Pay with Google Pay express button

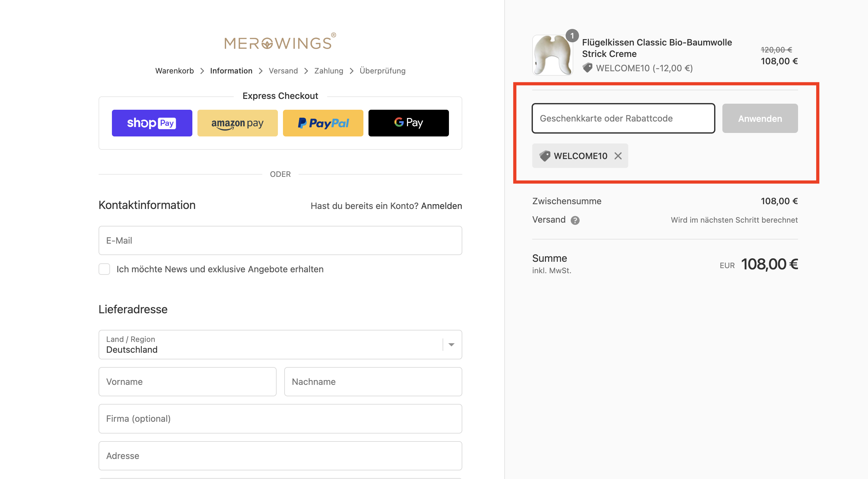(408, 123)
